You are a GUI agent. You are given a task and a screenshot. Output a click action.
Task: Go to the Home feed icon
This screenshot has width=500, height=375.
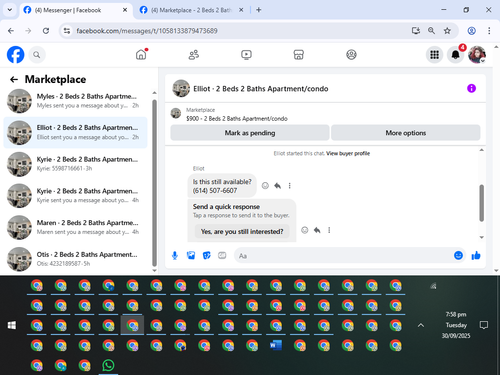[141, 54]
